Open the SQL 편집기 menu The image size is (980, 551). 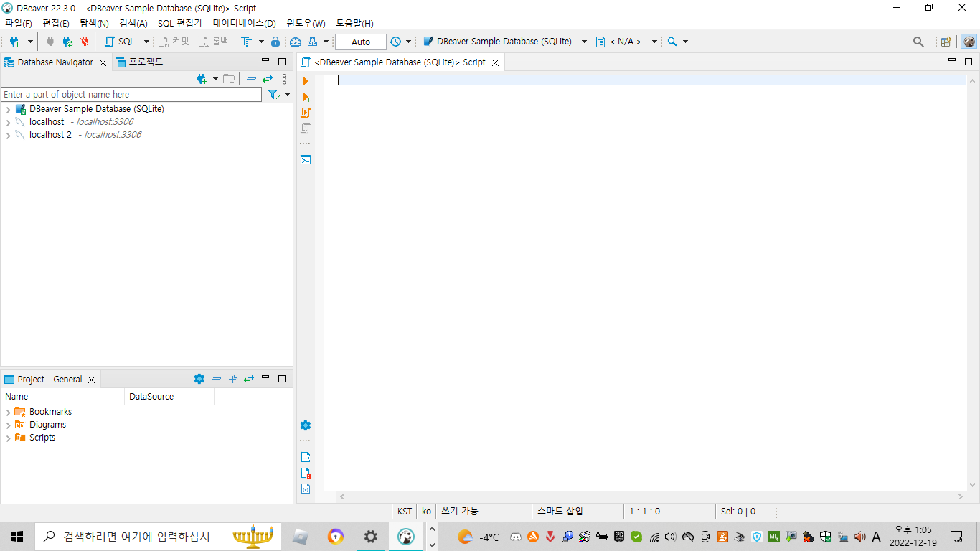(x=180, y=23)
